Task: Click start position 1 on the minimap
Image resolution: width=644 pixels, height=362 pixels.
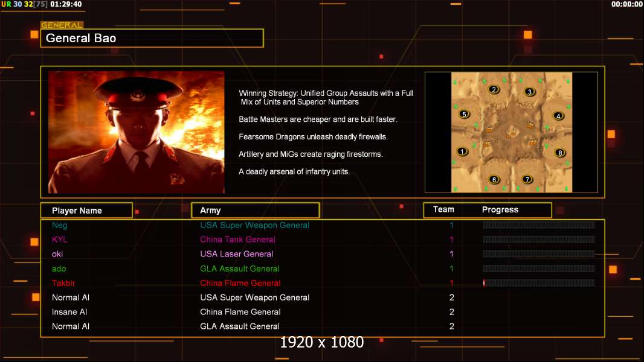Action: coord(462,151)
